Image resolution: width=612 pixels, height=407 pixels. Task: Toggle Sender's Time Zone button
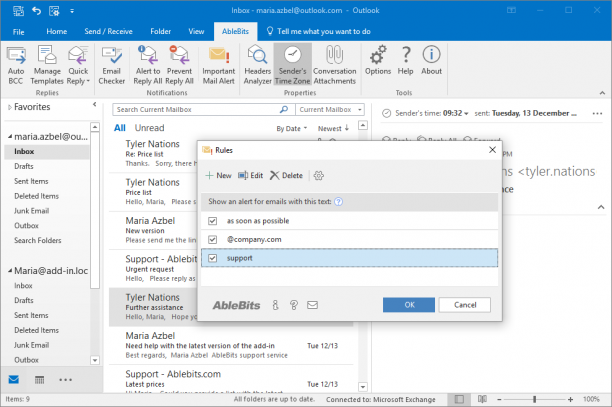292,65
